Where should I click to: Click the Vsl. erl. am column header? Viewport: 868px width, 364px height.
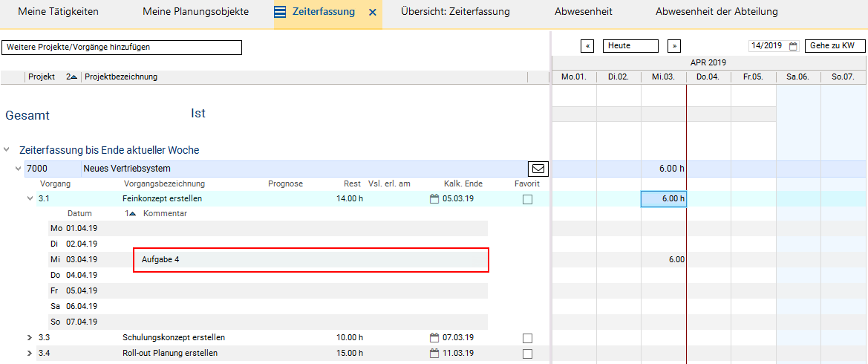pos(389,183)
